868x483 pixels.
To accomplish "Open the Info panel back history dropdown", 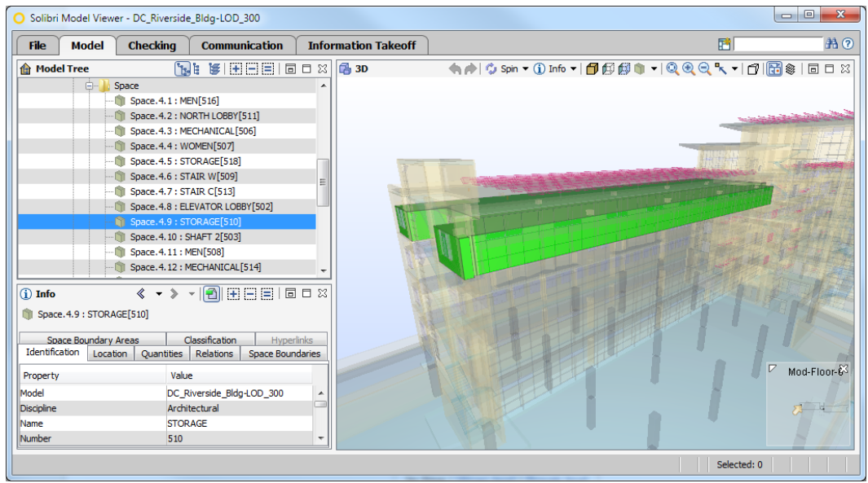I will pos(159,294).
